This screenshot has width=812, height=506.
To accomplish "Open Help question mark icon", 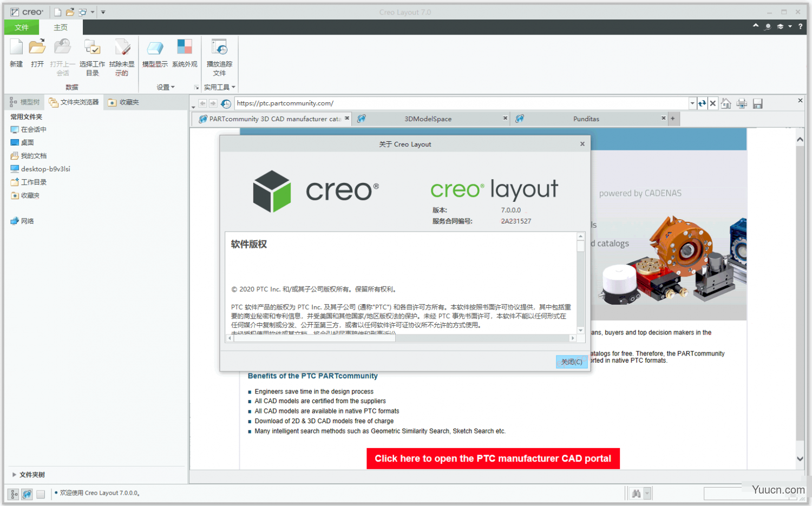I will point(800,27).
